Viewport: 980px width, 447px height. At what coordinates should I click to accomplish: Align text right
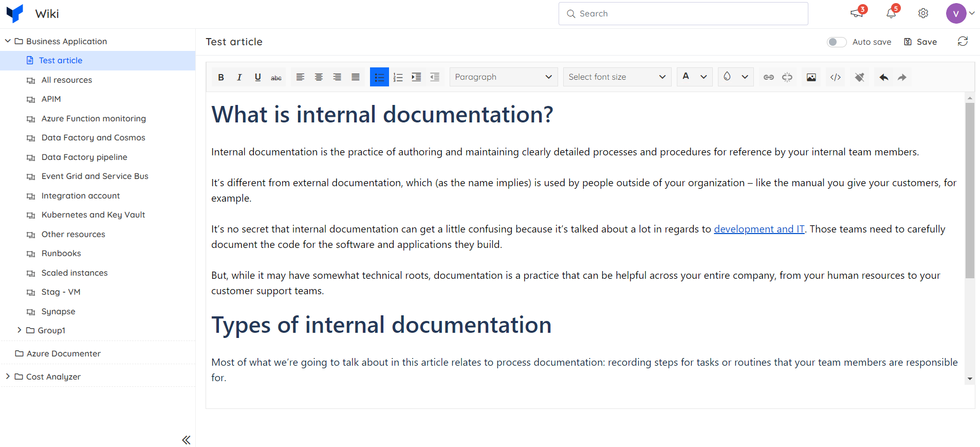coord(337,77)
